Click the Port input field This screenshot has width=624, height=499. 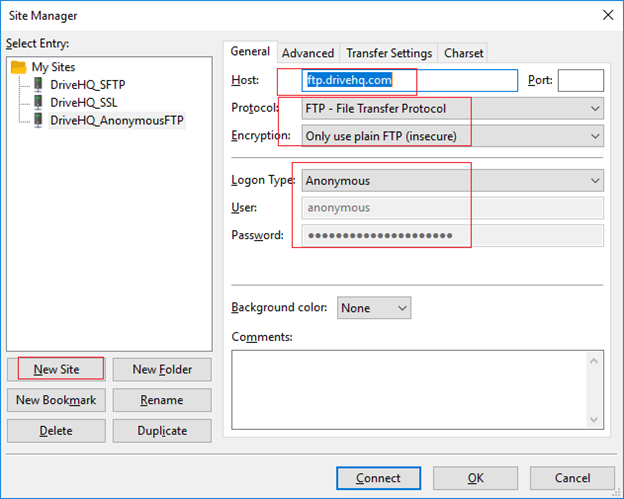[580, 81]
